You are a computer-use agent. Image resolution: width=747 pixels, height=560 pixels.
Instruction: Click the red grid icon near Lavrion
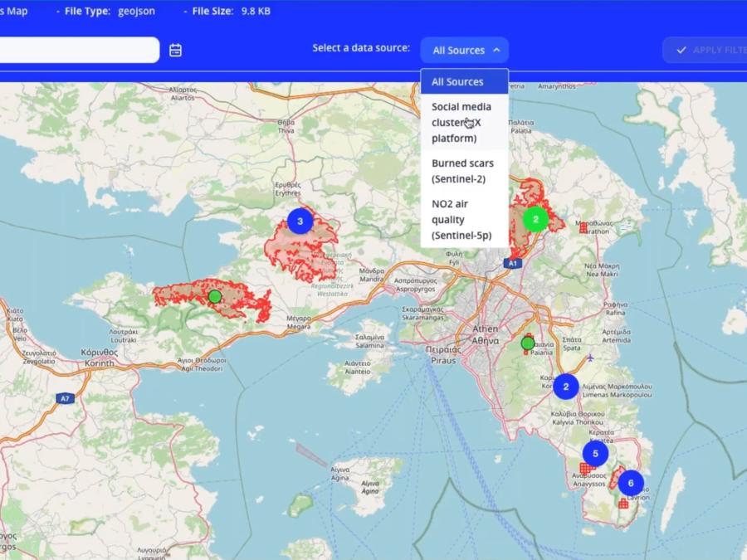click(x=623, y=503)
